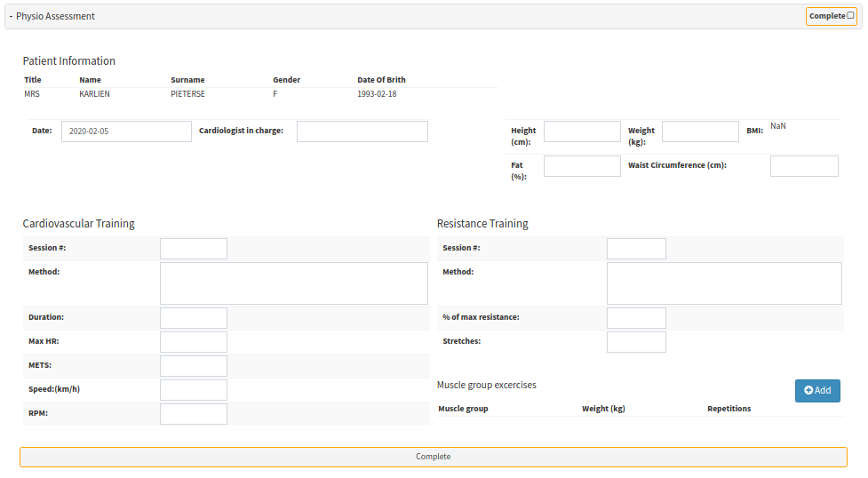Focus the METS input field
Image resolution: width=868 pixels, height=478 pixels.
click(193, 366)
